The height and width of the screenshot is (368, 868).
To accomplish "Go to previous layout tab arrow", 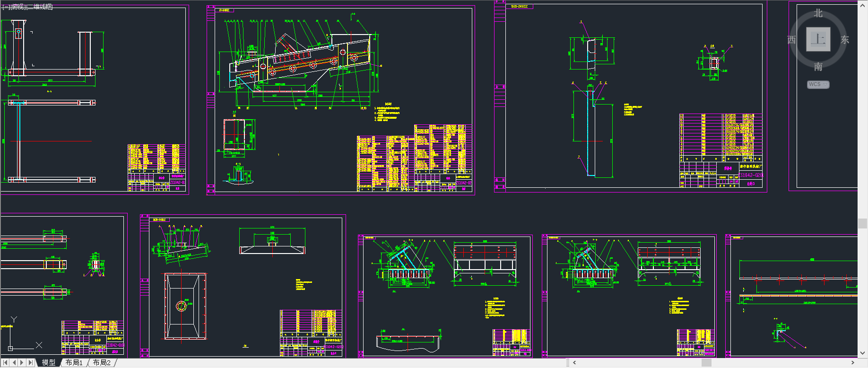I will coord(14,363).
